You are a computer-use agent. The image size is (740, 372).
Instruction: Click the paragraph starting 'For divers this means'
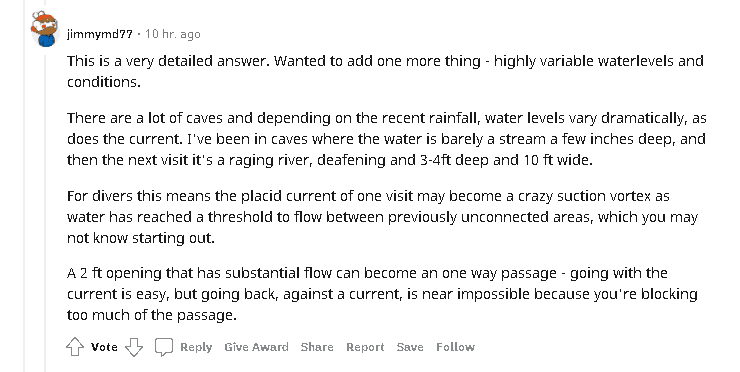tap(382, 217)
